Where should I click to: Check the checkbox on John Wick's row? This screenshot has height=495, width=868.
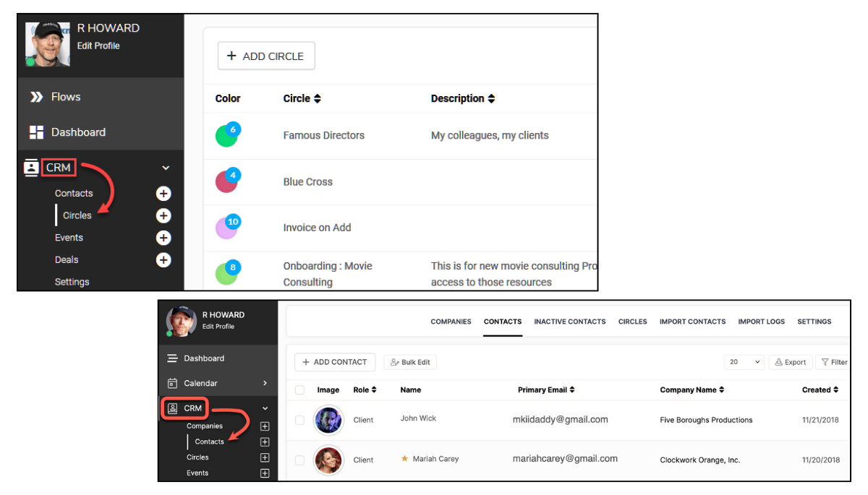299,420
